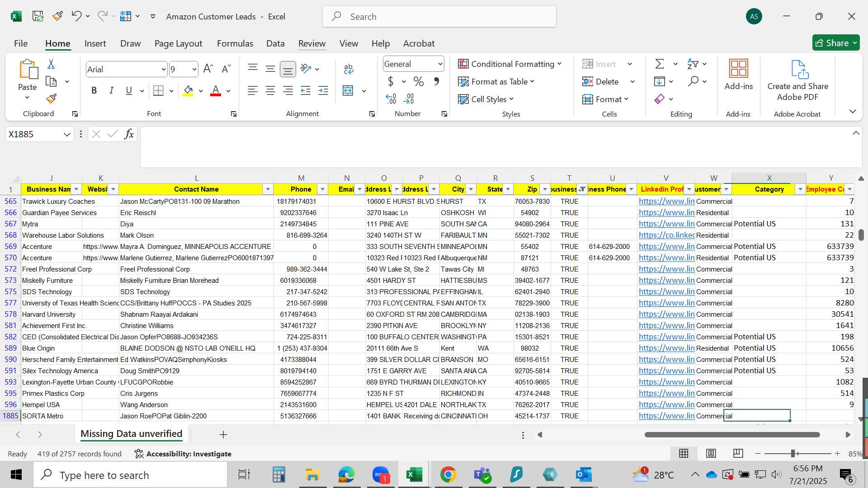Click Accessibility: Investigate in status bar
The height and width of the screenshot is (488, 868).
click(183, 454)
